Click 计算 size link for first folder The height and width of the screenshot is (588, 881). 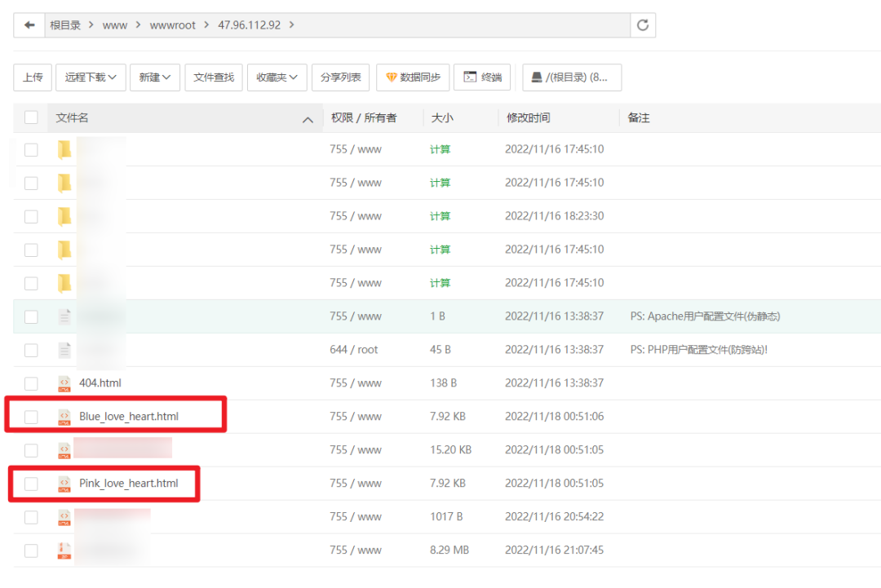click(x=440, y=149)
